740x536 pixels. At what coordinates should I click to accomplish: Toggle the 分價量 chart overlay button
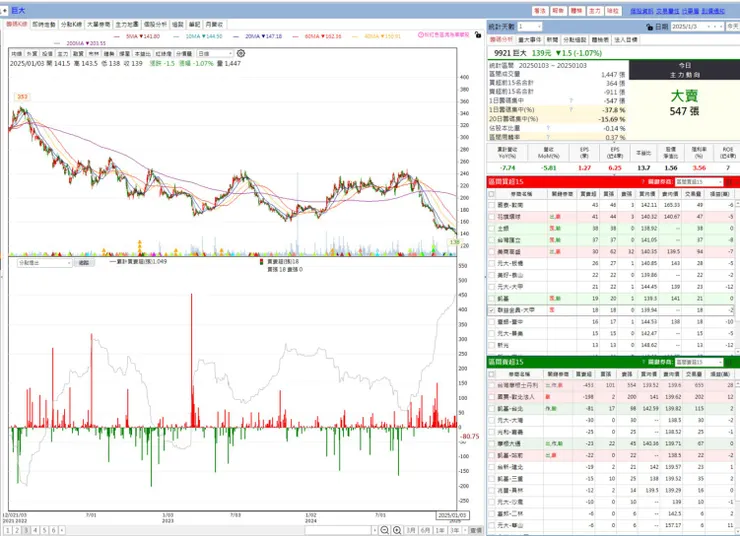coord(184,54)
